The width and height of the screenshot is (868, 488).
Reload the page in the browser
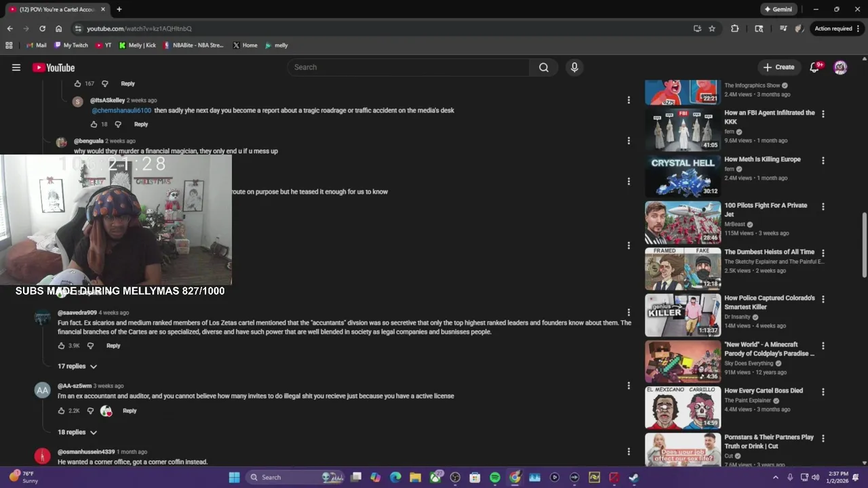tap(42, 28)
